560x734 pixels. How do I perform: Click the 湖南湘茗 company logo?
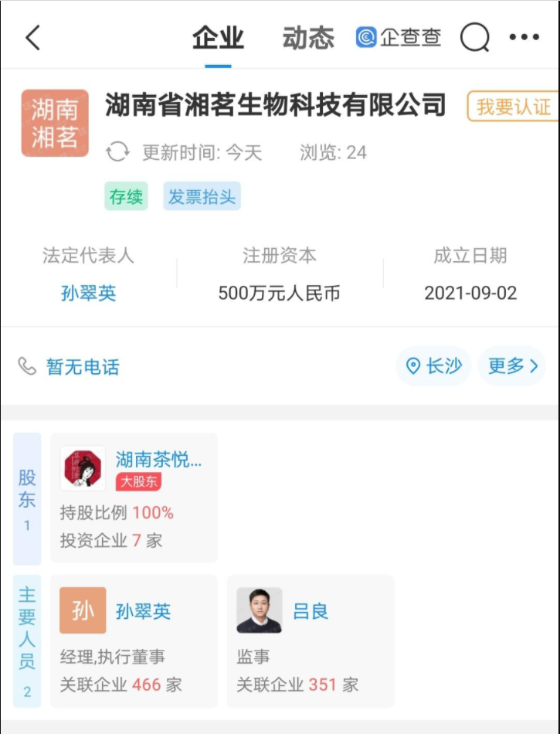[55, 124]
